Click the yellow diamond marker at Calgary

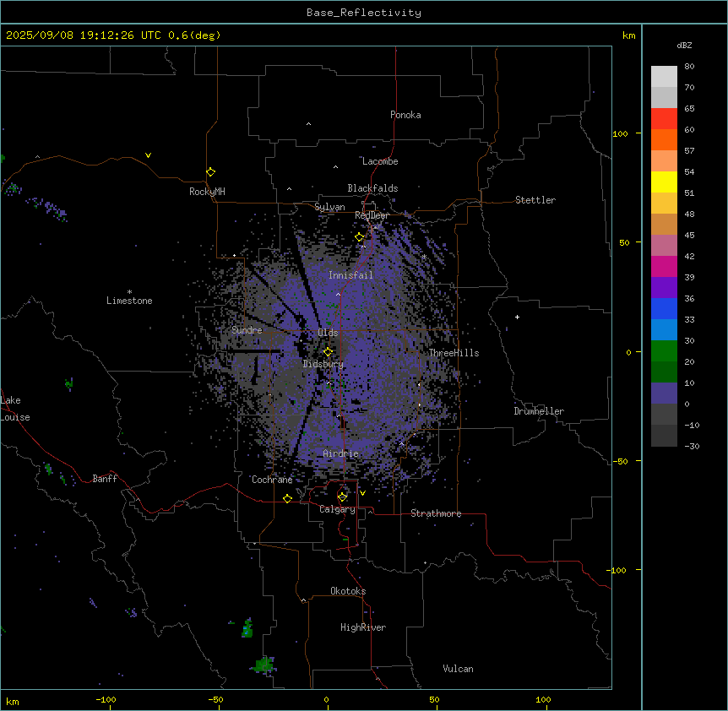point(342,497)
